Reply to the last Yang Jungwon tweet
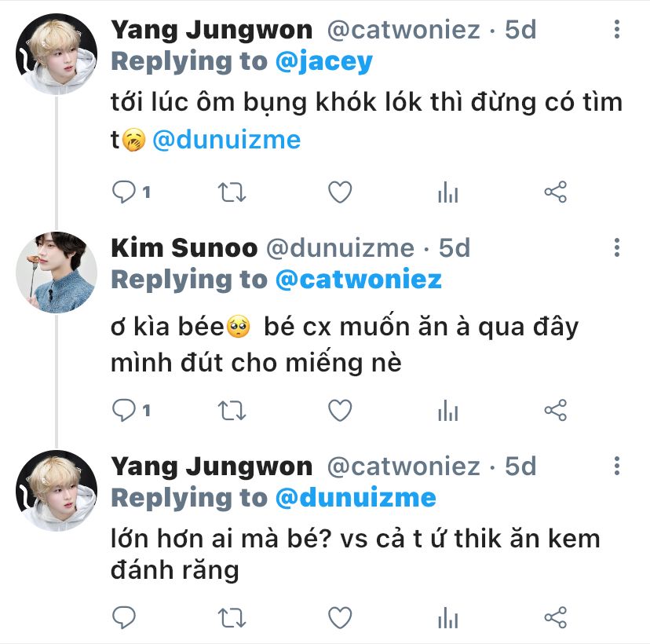 pyautogui.click(x=126, y=617)
